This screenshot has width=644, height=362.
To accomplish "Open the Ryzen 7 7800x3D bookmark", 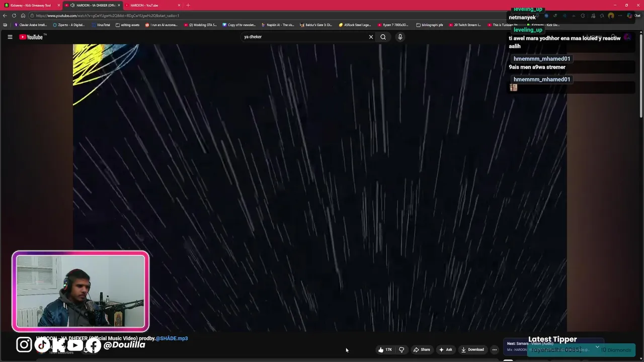I will coord(394,25).
